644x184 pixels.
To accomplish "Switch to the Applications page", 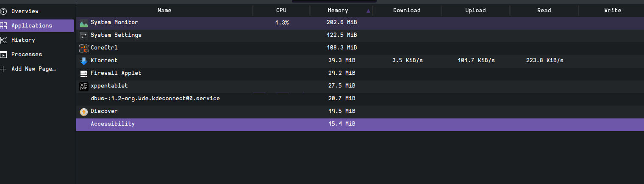I will pyautogui.click(x=37, y=26).
